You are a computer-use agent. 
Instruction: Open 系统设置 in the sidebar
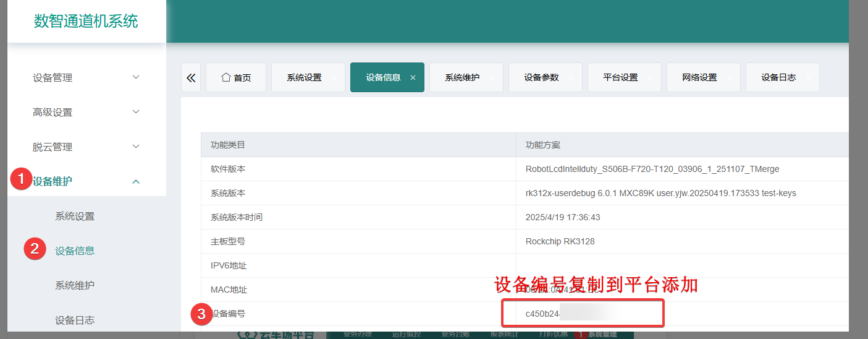[75, 217]
